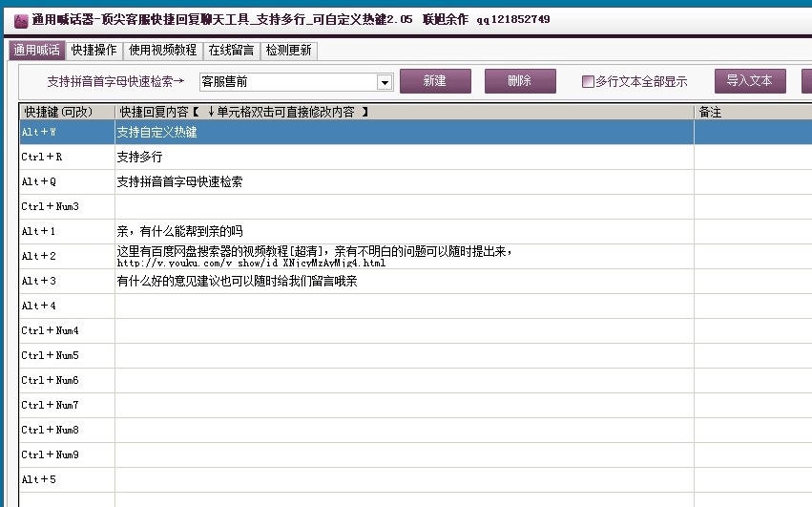
Task: Open the 快捷操作 tab
Action: pos(94,51)
